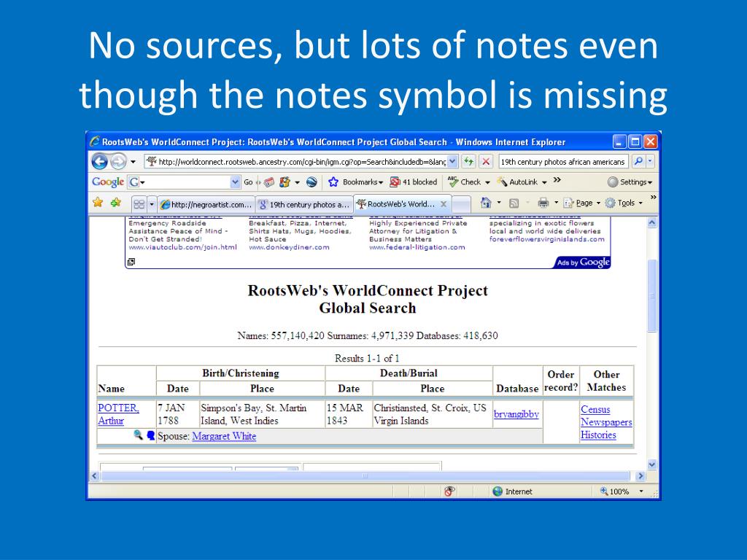
Task: Click the AutoLink wand button
Action: (x=517, y=182)
